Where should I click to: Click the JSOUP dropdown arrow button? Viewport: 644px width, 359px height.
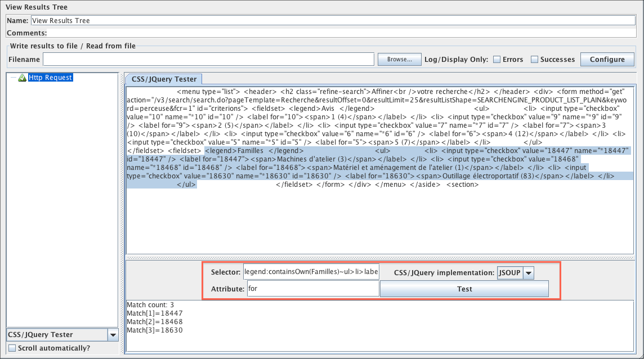click(529, 273)
